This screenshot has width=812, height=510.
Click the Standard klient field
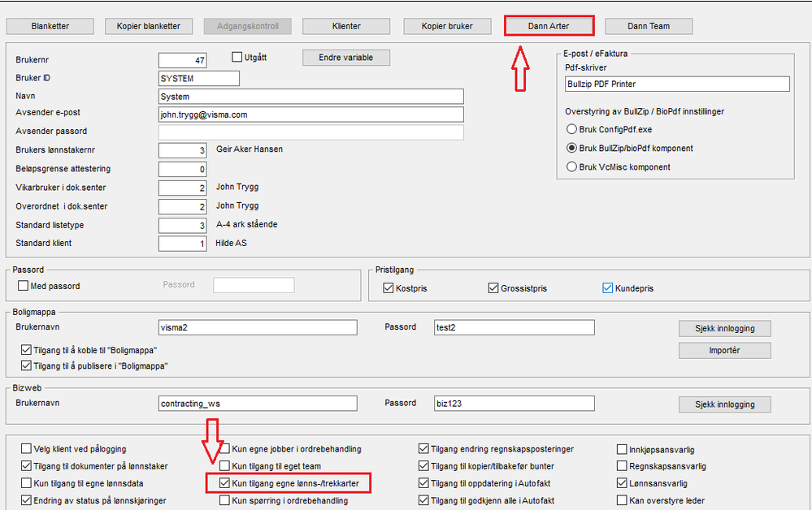(183, 244)
